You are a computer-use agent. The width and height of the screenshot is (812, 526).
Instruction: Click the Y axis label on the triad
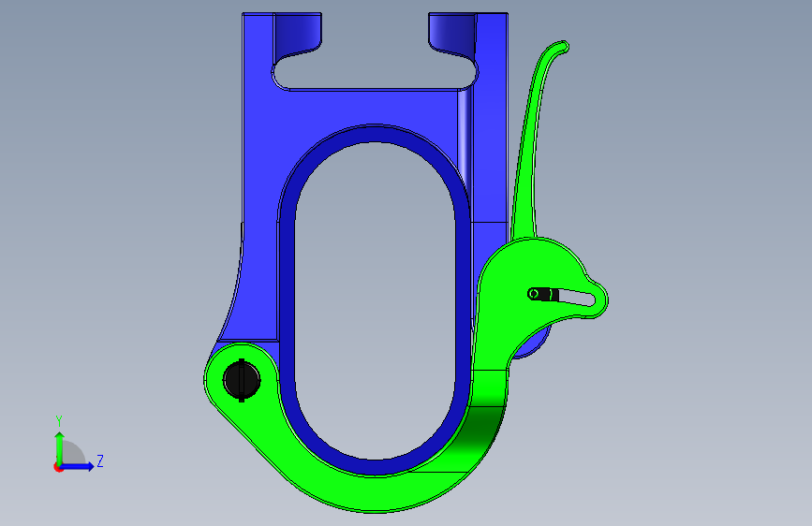pos(59,421)
